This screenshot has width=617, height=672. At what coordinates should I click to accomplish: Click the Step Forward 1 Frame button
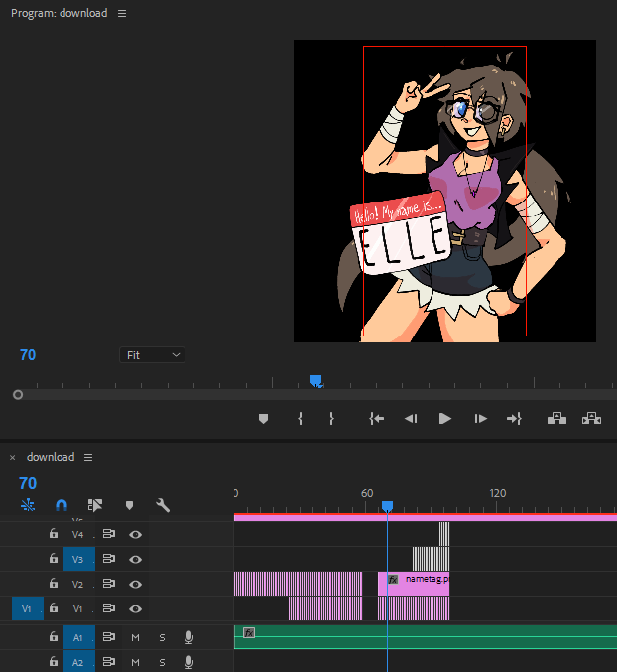pos(480,419)
